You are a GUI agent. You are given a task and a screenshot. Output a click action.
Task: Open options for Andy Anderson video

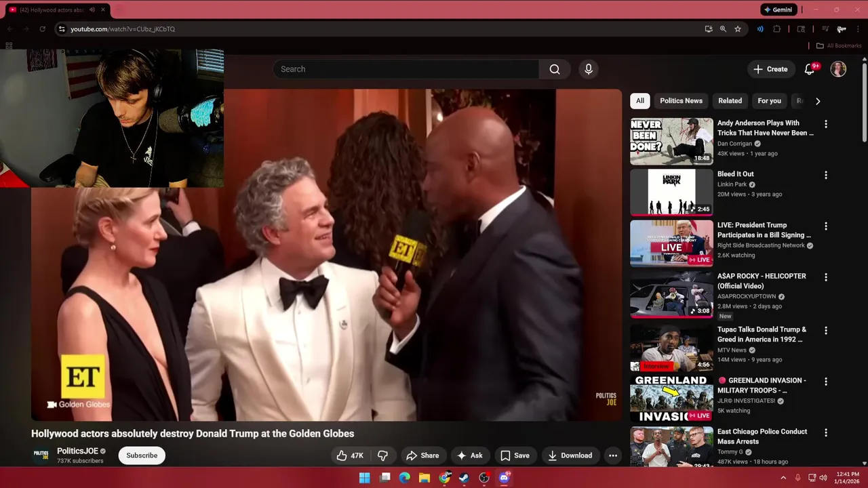[825, 124]
